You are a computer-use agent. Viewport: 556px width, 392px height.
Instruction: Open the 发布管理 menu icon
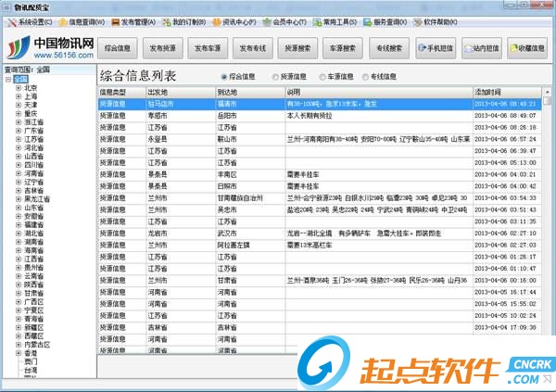pyautogui.click(x=116, y=22)
